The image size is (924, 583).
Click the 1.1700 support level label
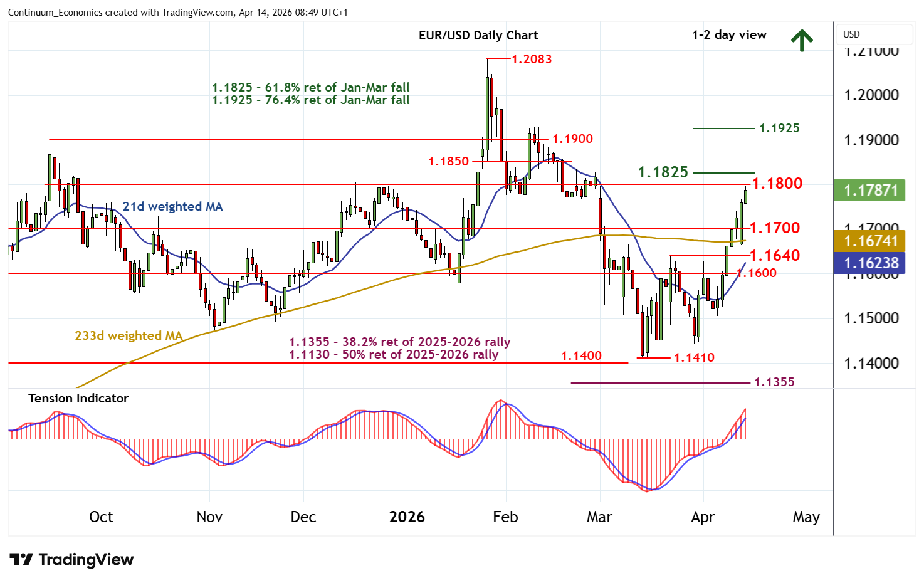(775, 228)
